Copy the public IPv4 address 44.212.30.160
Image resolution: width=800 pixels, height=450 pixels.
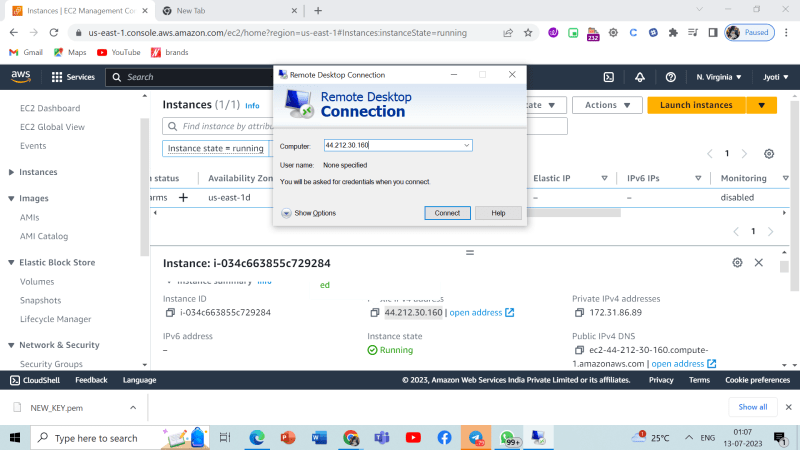click(374, 312)
